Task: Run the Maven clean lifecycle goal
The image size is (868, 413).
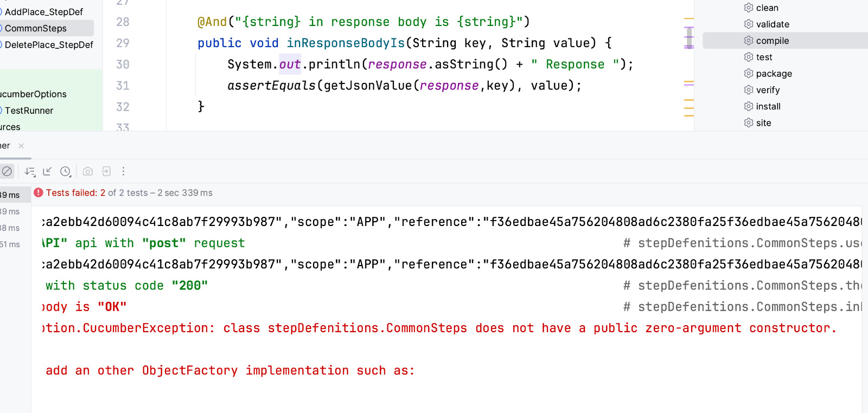Action: [x=767, y=8]
